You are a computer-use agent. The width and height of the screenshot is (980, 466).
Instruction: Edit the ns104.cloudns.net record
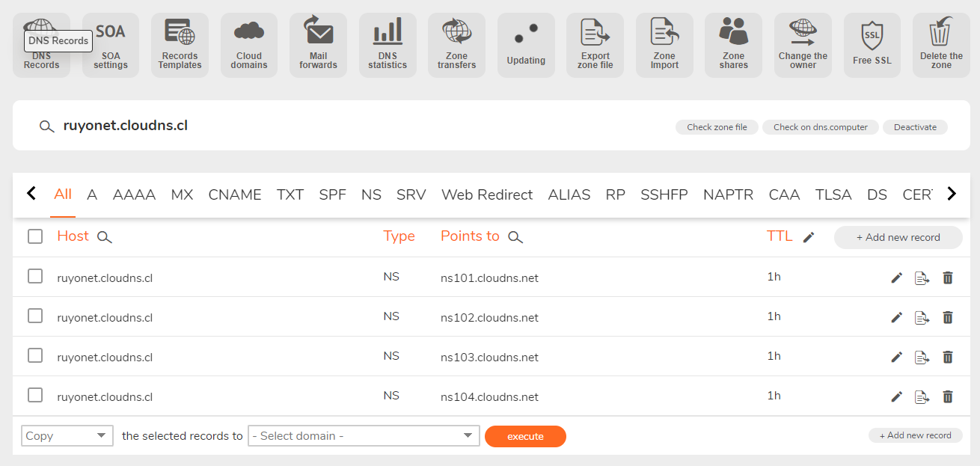[x=897, y=396]
